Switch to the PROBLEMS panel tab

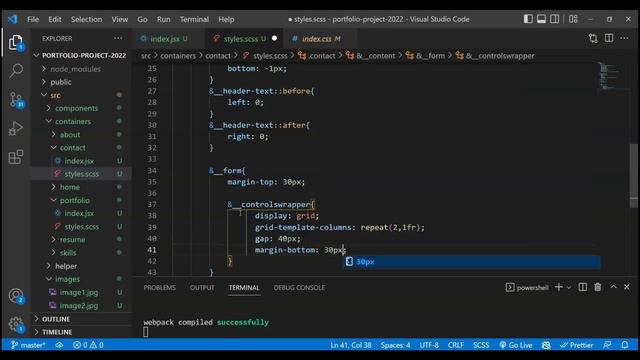point(160,287)
